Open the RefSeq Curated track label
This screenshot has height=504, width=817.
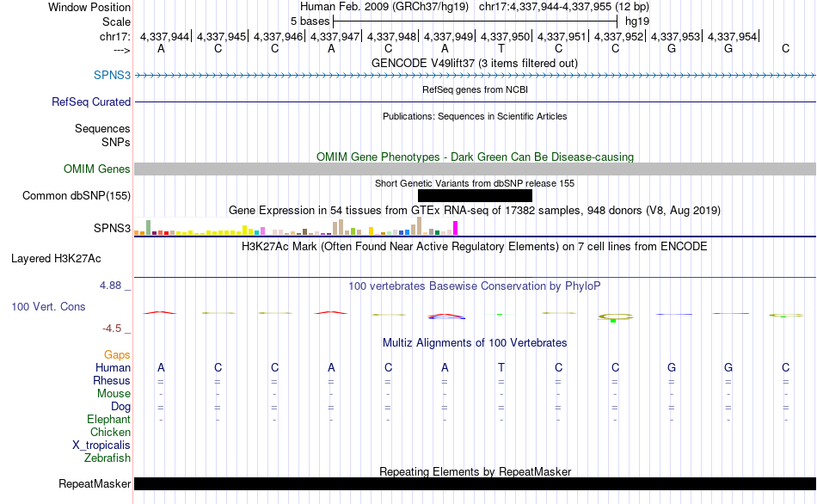tap(91, 101)
